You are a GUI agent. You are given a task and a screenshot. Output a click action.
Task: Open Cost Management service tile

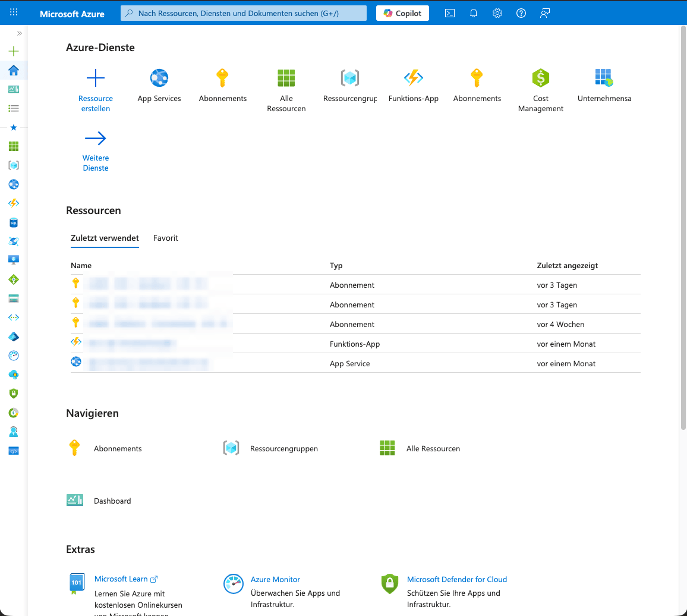point(540,90)
